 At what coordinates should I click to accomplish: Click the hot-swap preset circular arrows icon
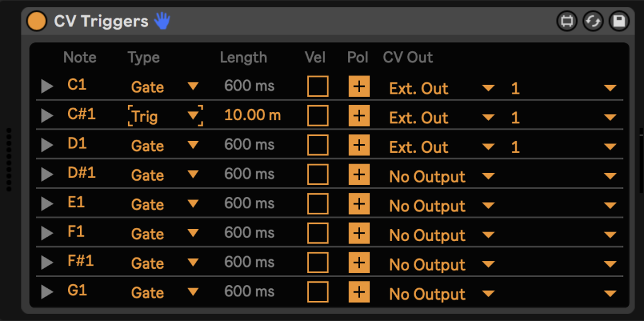point(592,21)
